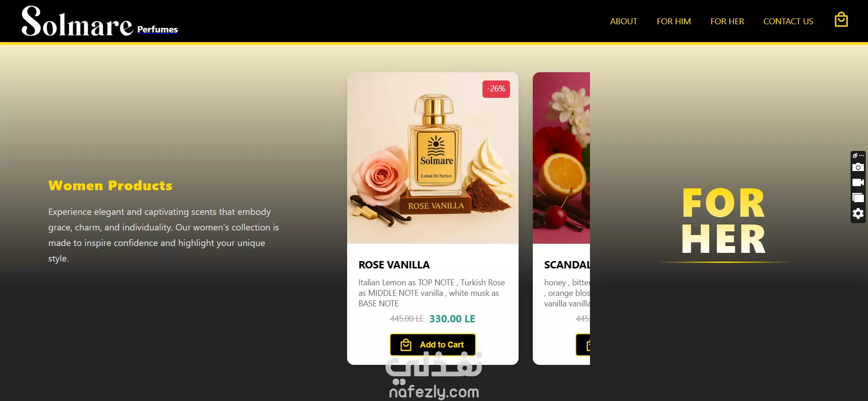Open the gallery icon in side widget
This screenshot has width=868, height=401.
[x=858, y=198]
